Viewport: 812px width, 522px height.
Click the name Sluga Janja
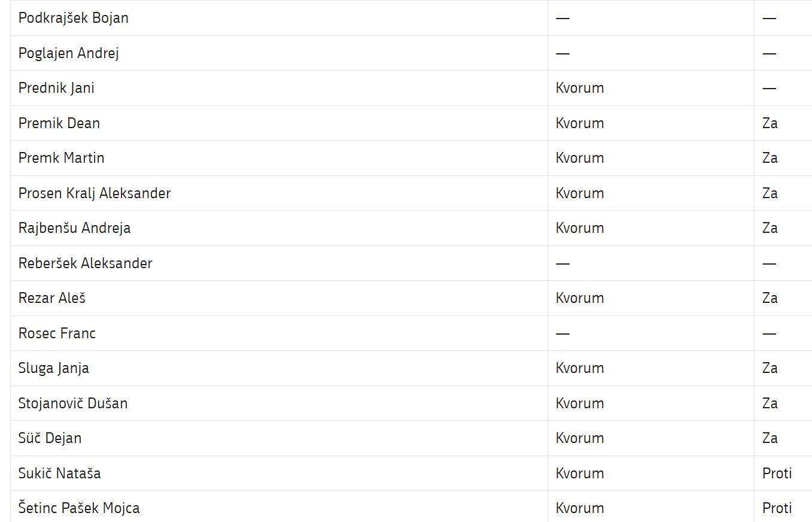coord(54,368)
